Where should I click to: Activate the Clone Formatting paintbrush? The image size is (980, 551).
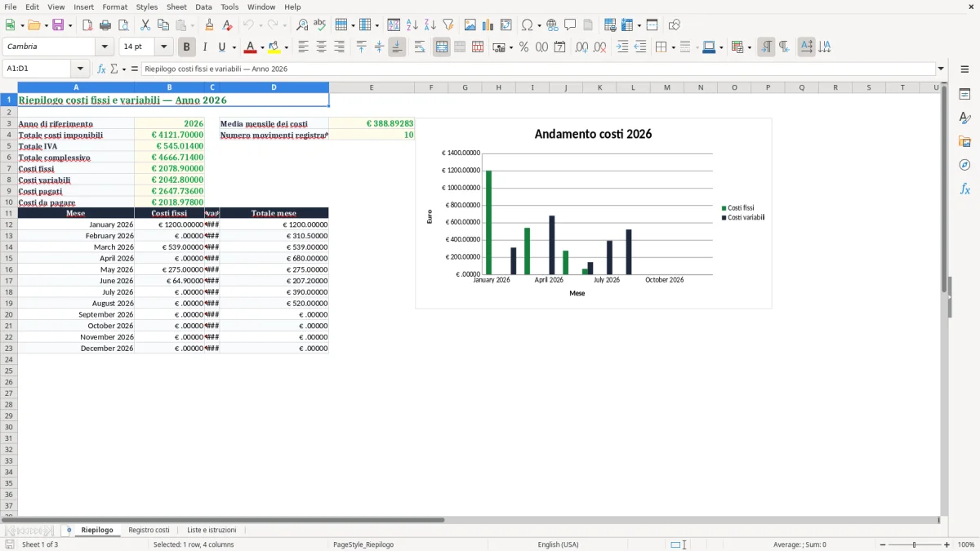pyautogui.click(x=210, y=25)
